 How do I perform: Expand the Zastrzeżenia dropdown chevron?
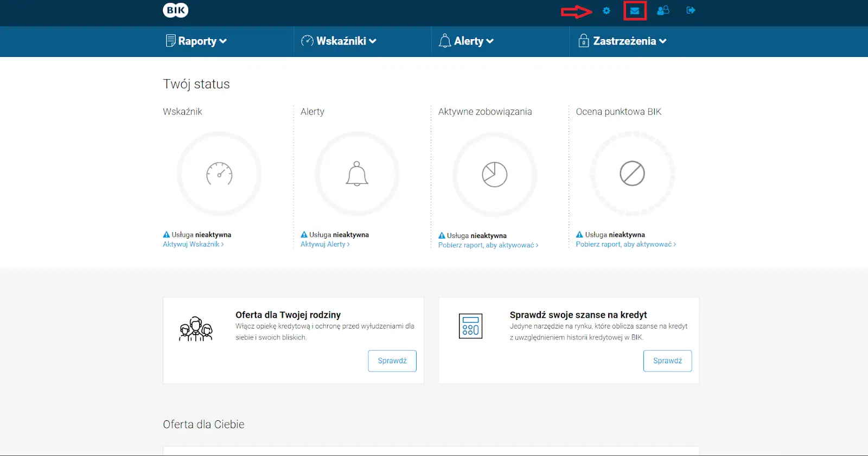click(x=663, y=41)
